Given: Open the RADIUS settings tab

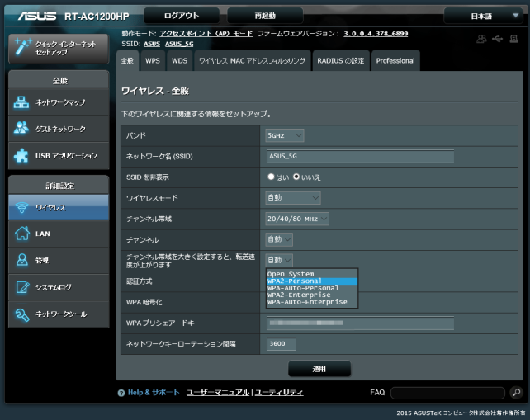Looking at the screenshot, I should point(341,61).
